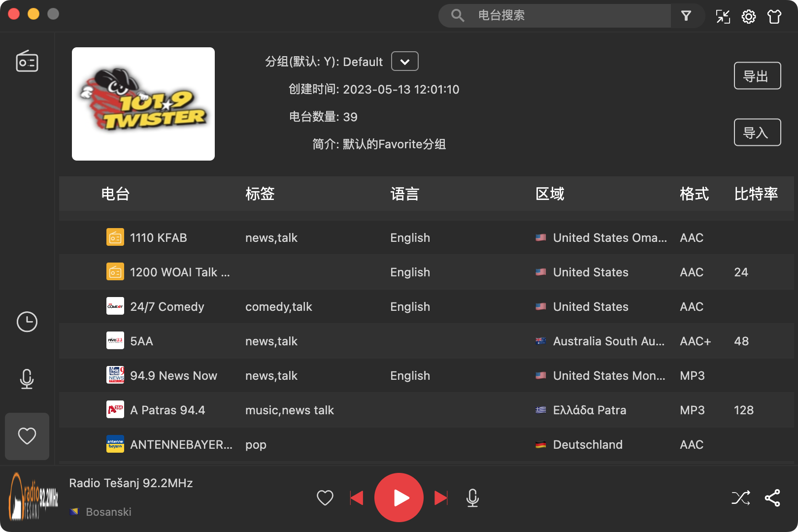Click the Deutschland region cell

[588, 445]
